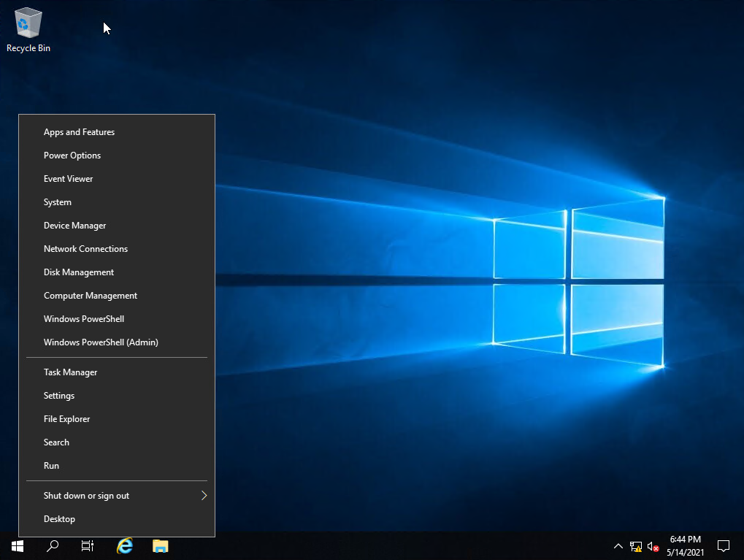This screenshot has height=560, width=744.
Task: Open the Run dialog entry
Action: point(117,466)
